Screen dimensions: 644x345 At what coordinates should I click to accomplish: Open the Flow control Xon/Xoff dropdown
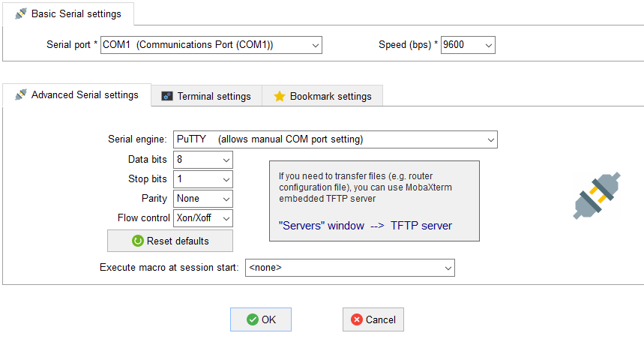click(x=203, y=218)
